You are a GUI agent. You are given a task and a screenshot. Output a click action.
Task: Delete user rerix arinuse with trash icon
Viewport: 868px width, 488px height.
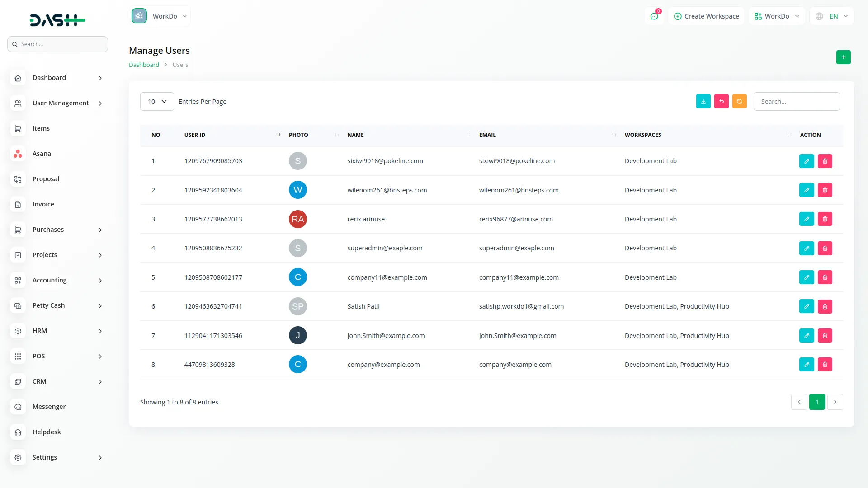point(825,219)
